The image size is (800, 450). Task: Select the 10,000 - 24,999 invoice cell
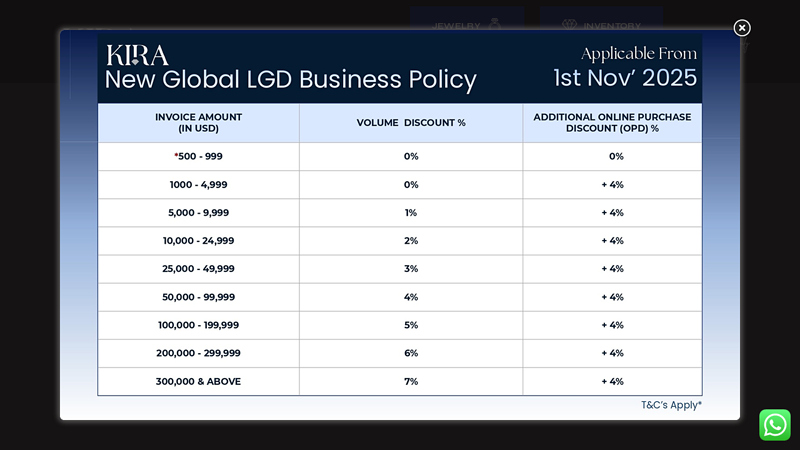pyautogui.click(x=198, y=241)
